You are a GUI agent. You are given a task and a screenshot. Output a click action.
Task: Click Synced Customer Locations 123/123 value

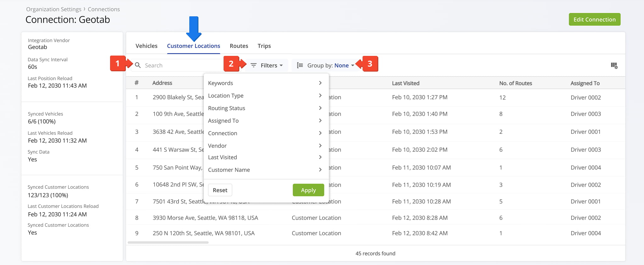(x=48, y=195)
